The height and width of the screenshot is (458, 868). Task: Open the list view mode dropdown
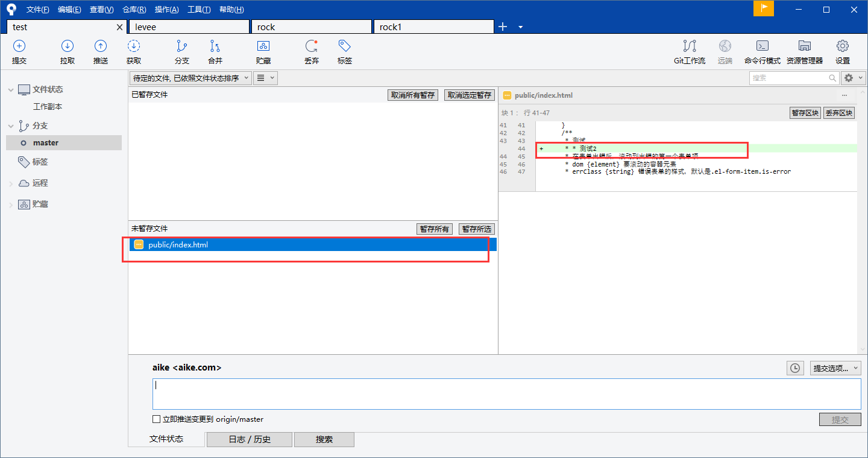tap(265, 78)
